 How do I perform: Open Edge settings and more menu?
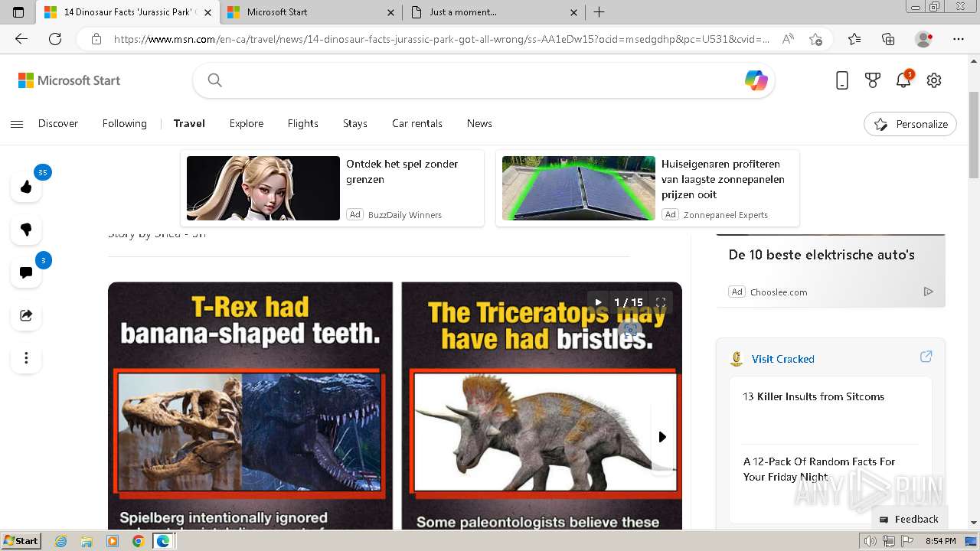(959, 39)
